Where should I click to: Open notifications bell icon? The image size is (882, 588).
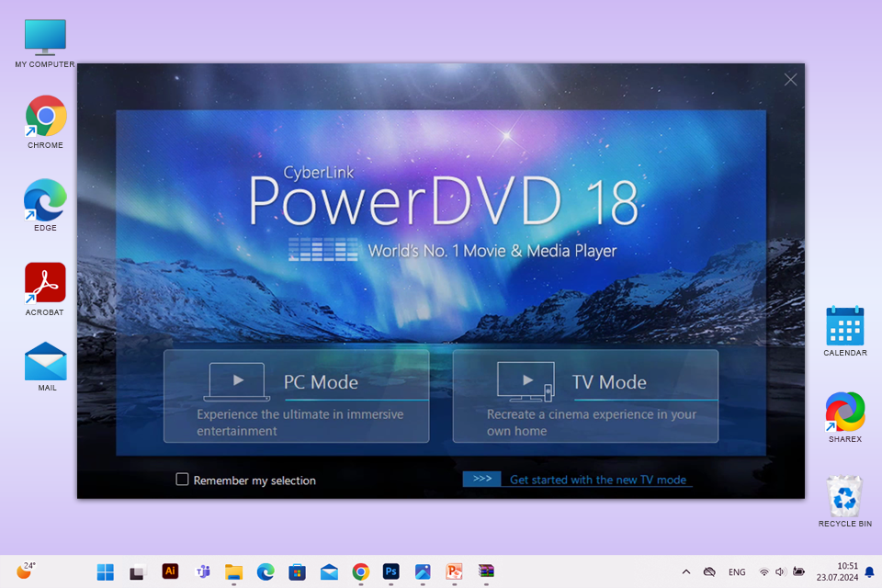(870, 572)
